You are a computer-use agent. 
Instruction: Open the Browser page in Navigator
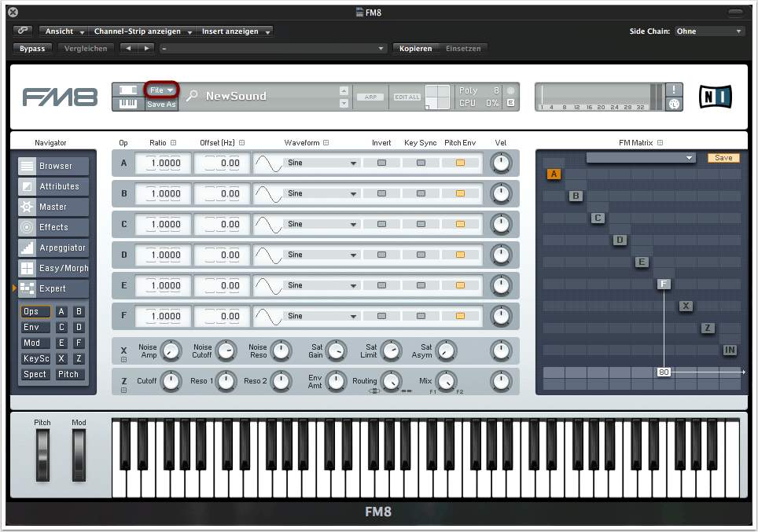pyautogui.click(x=53, y=166)
